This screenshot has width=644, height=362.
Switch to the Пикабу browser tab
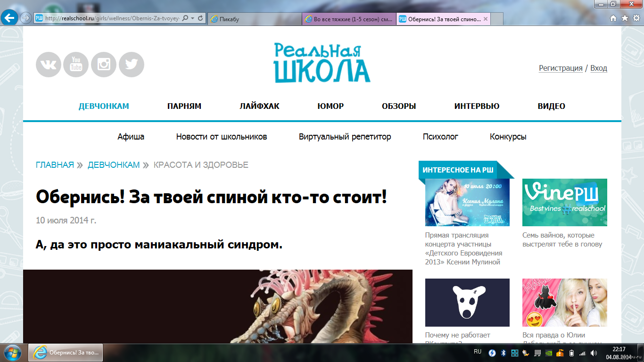coord(254,19)
